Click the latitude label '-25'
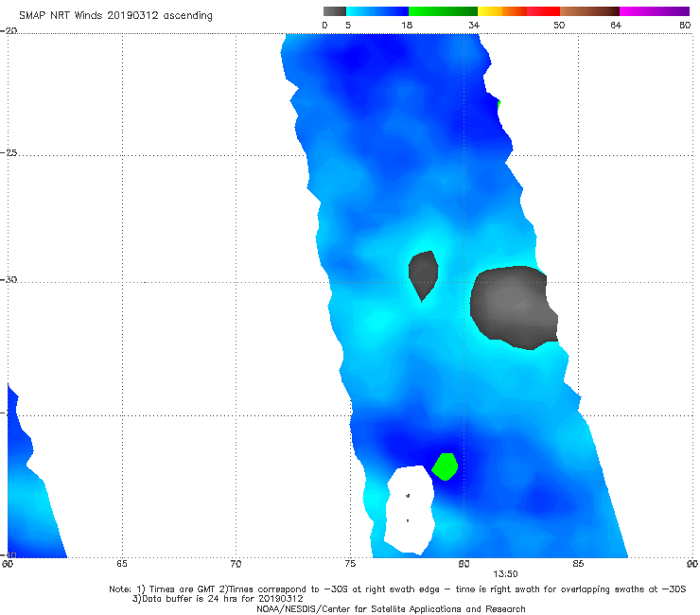Screen dimensions: 700x615 (x=9, y=152)
